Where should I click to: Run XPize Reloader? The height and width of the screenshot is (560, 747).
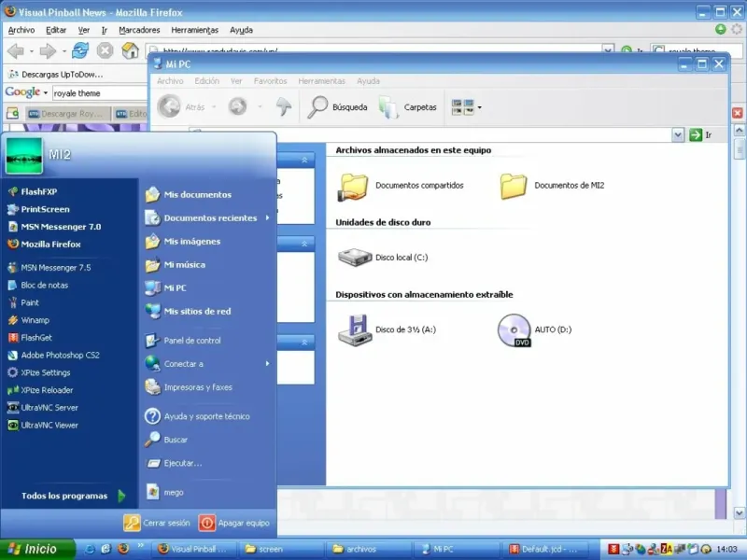[40, 390]
